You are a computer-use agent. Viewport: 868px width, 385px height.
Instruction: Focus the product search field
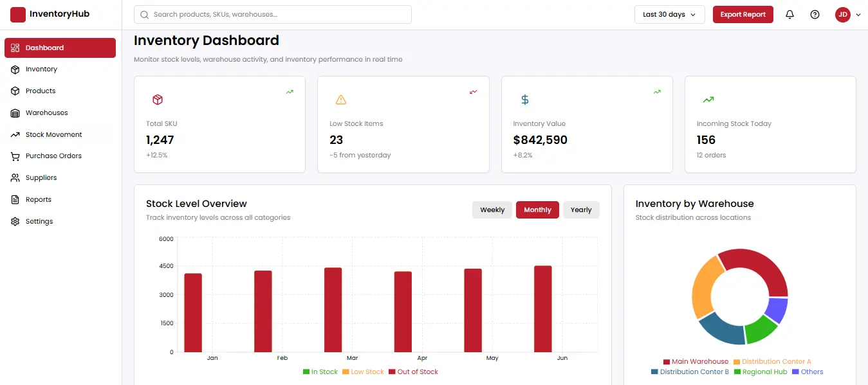[273, 14]
